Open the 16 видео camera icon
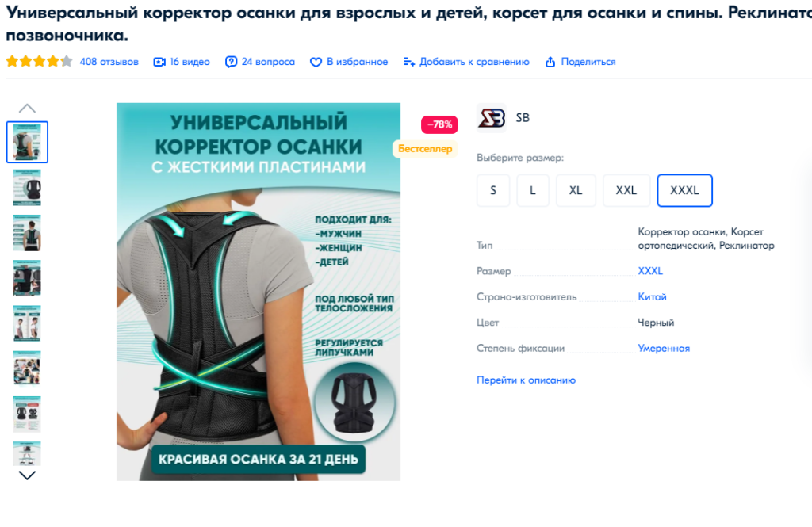The image size is (812, 527). tap(159, 62)
